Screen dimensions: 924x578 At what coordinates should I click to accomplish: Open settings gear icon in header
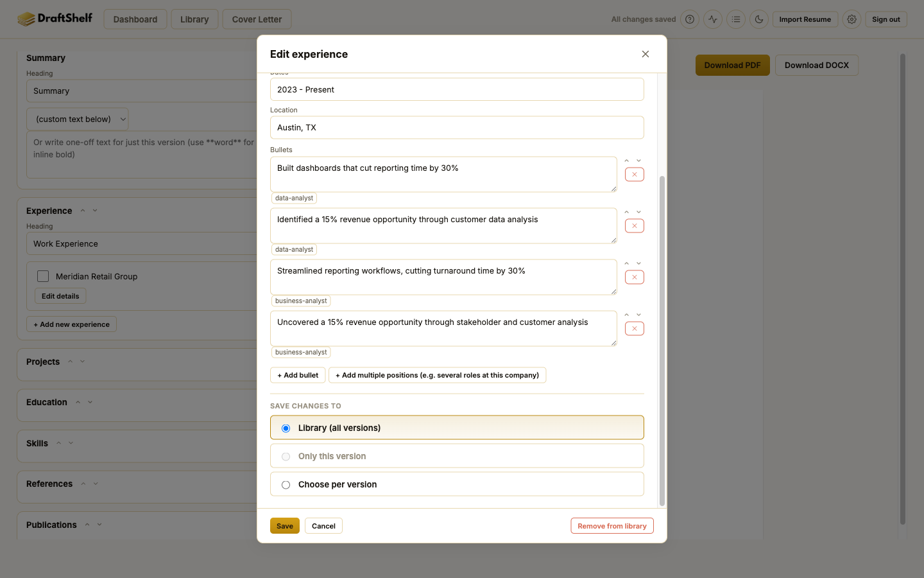[851, 19]
